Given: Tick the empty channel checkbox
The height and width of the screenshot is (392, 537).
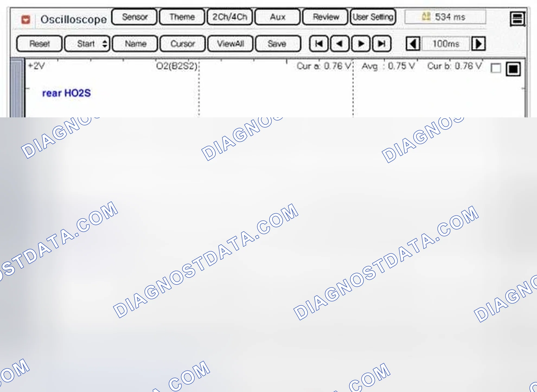Looking at the screenshot, I should tap(496, 68).
